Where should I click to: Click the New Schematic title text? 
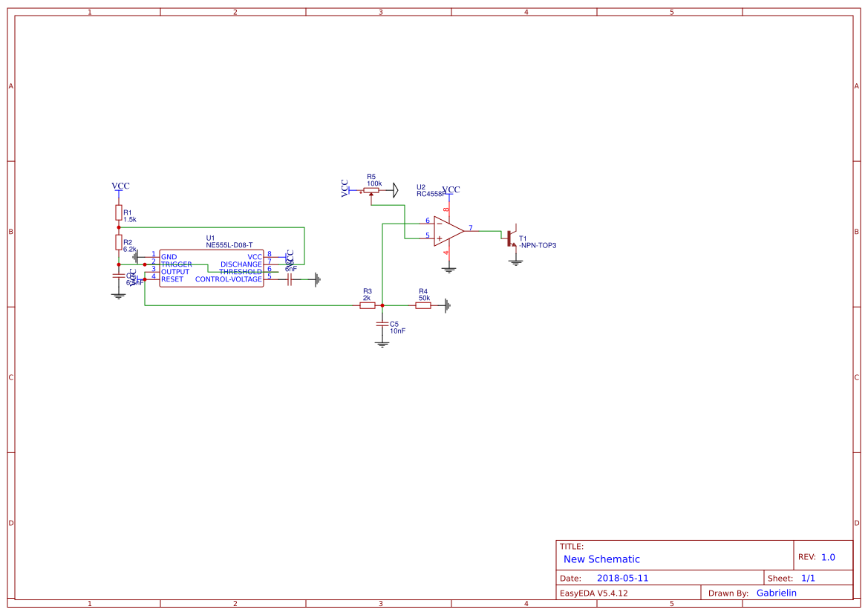pos(601,559)
